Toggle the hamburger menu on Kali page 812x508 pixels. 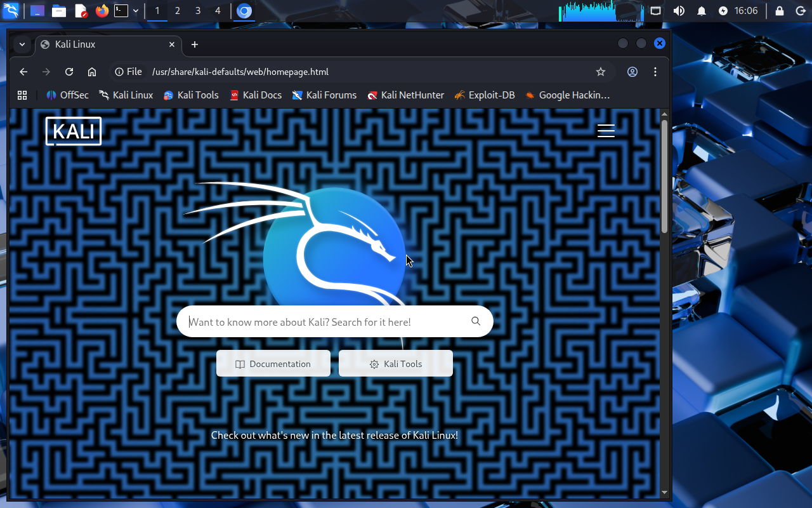point(606,131)
